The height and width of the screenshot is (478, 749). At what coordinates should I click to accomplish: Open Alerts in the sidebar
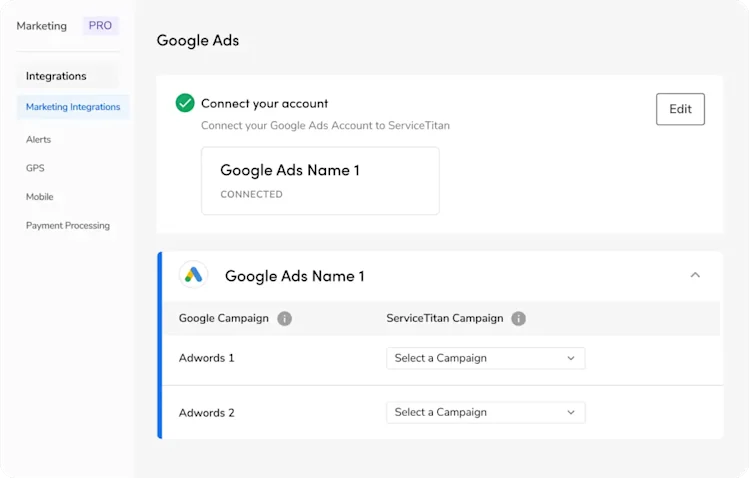(38, 139)
